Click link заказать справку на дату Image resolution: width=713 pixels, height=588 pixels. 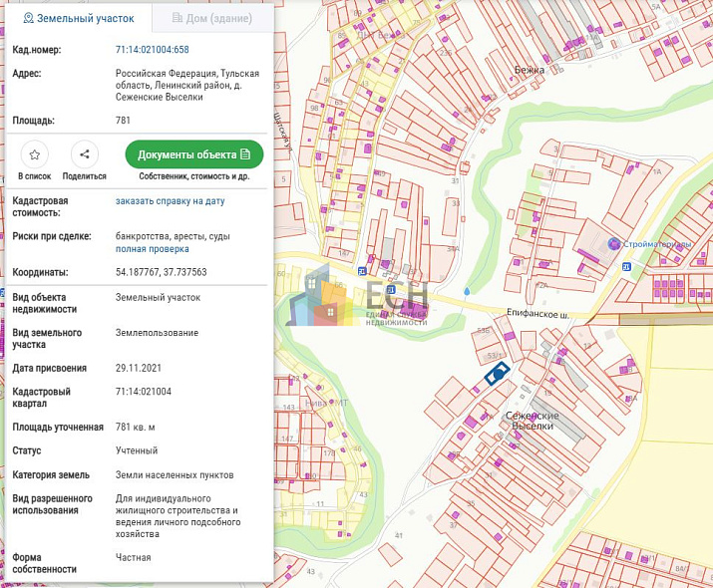pyautogui.click(x=171, y=201)
